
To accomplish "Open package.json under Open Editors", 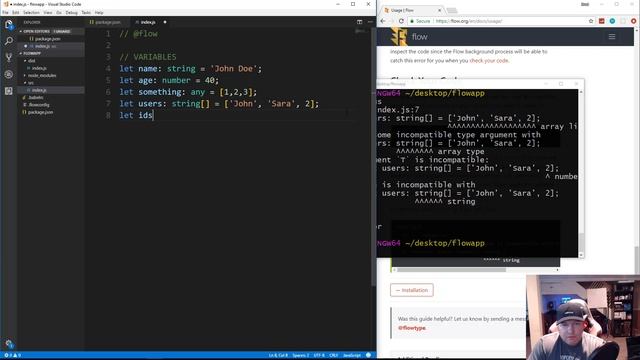I will [x=47, y=39].
